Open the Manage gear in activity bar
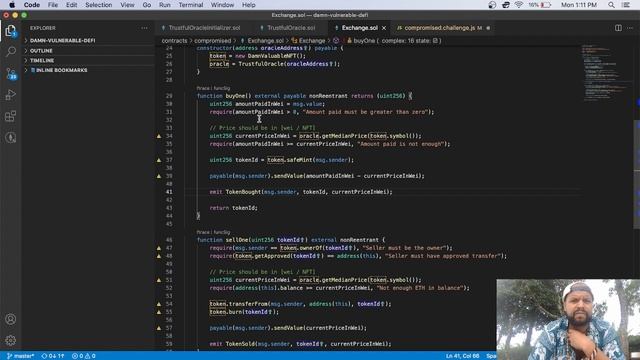Image resolution: width=640 pixels, height=360 pixels. [11, 340]
